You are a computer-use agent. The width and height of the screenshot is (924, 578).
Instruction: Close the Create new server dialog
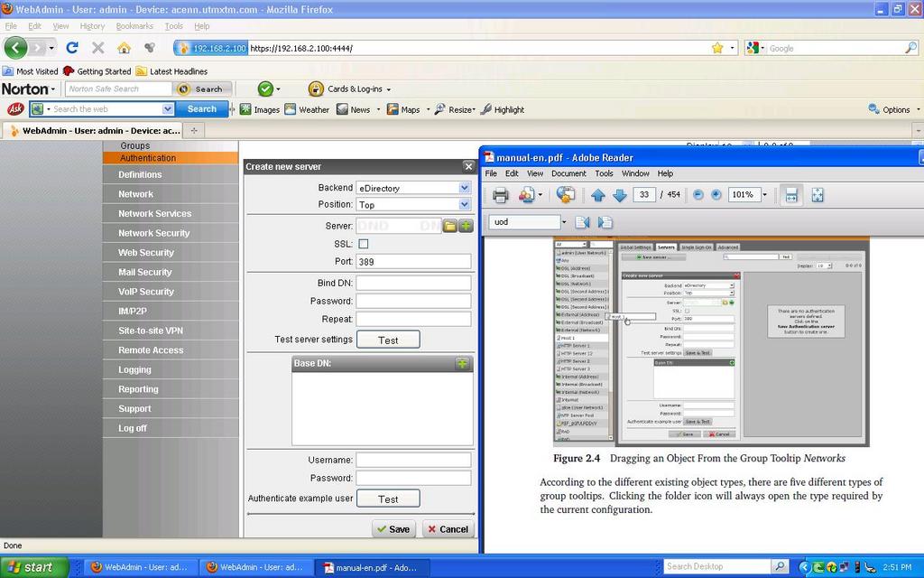(468, 166)
